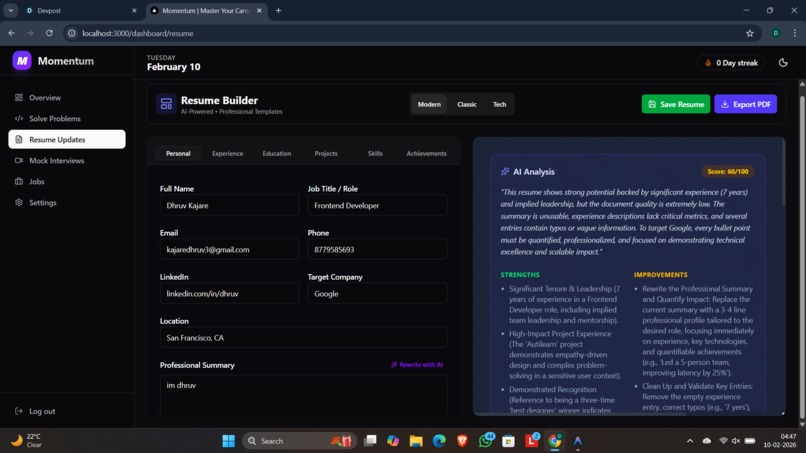The height and width of the screenshot is (453, 806).
Task: Click the Email input field
Action: (229, 250)
